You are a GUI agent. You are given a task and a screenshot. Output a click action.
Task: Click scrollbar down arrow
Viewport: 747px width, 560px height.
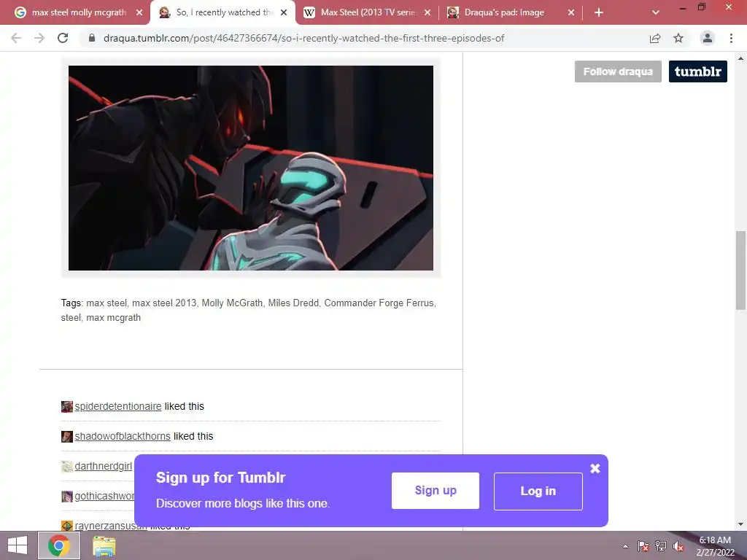pyautogui.click(x=740, y=525)
